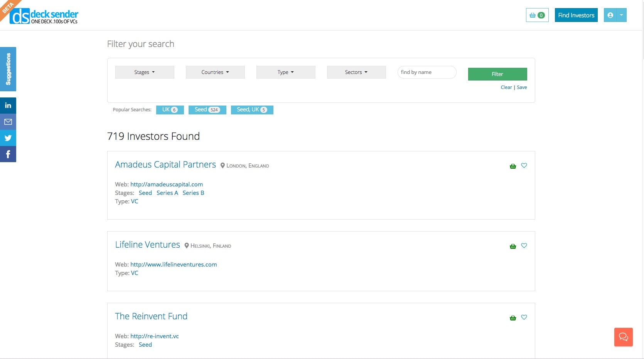Image resolution: width=644 pixels, height=359 pixels.
Task: Click the London, England location text
Action: tap(248, 166)
